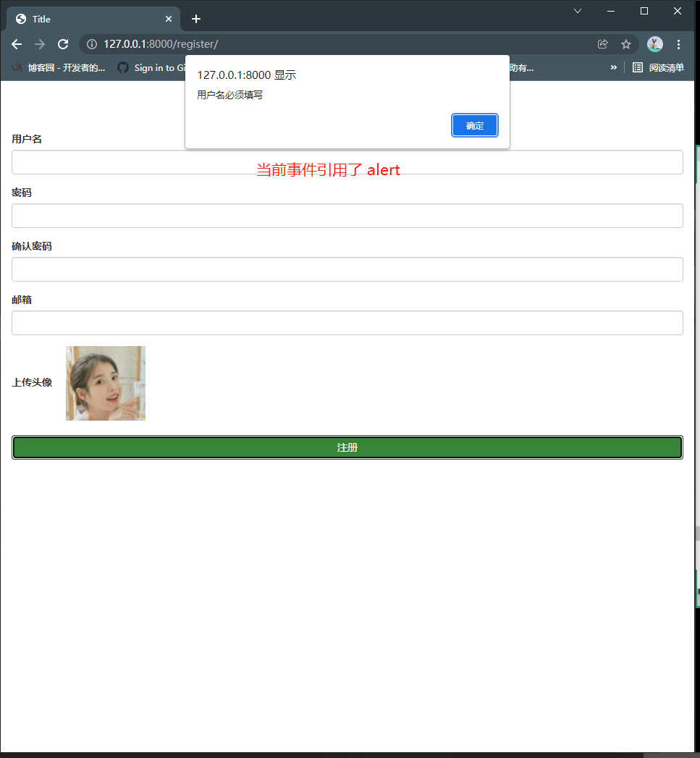Click the share page icon

[x=602, y=44]
